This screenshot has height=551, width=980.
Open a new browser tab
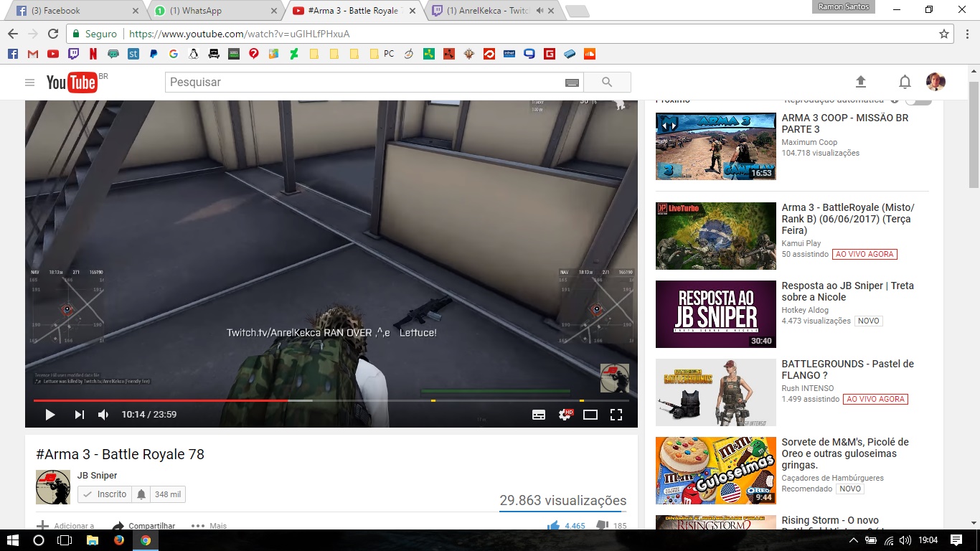(577, 11)
